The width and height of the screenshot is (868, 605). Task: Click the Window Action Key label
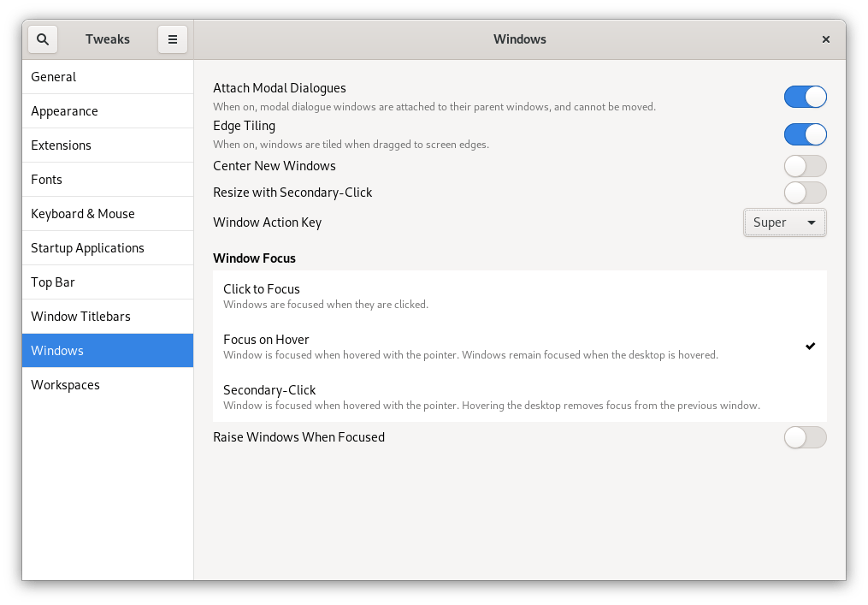pyautogui.click(x=268, y=222)
